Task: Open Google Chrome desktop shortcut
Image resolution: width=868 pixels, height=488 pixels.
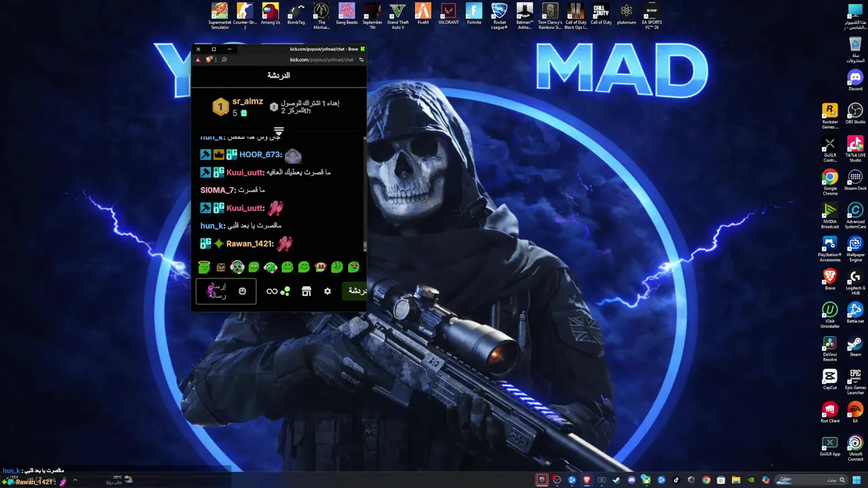Action: tap(830, 182)
